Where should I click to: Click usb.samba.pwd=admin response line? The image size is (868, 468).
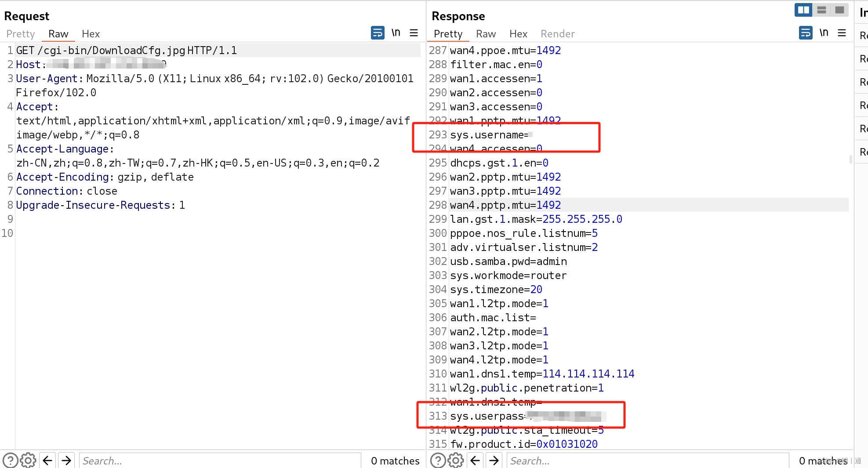click(x=508, y=261)
